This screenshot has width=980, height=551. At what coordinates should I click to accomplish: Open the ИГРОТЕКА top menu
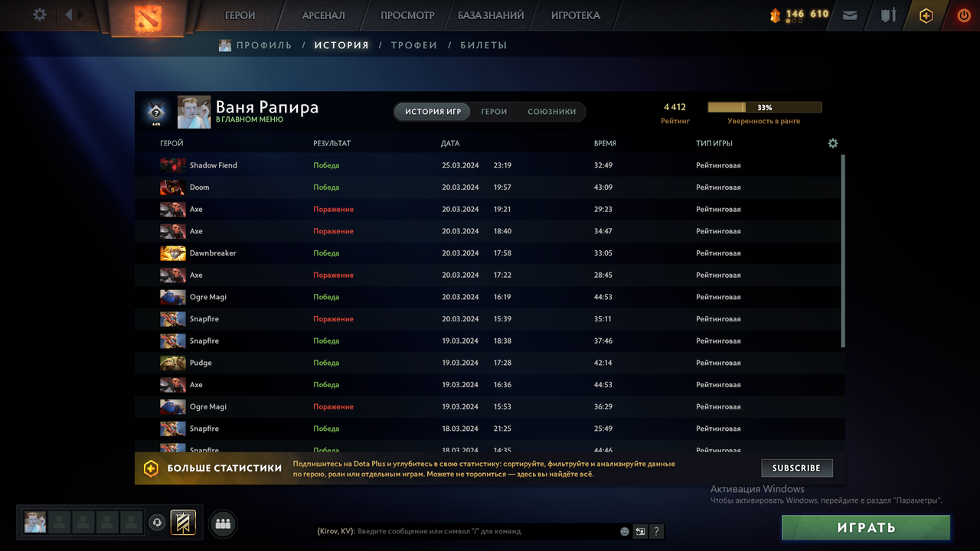(x=576, y=15)
